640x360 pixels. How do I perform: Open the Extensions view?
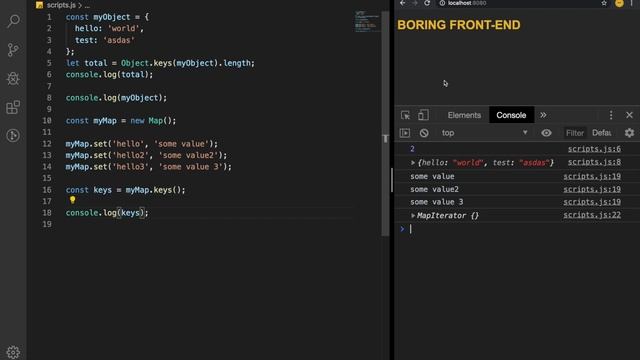(x=13, y=107)
